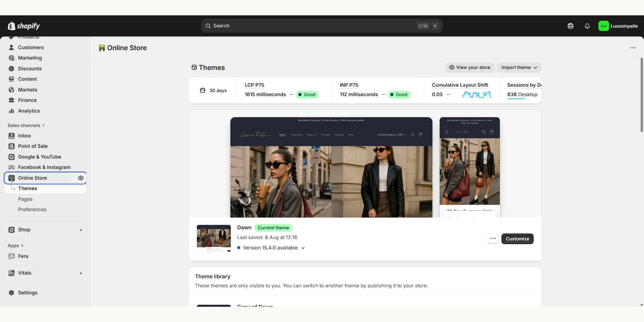Click the Theme library heading
The width and height of the screenshot is (644, 322).
[213, 277]
